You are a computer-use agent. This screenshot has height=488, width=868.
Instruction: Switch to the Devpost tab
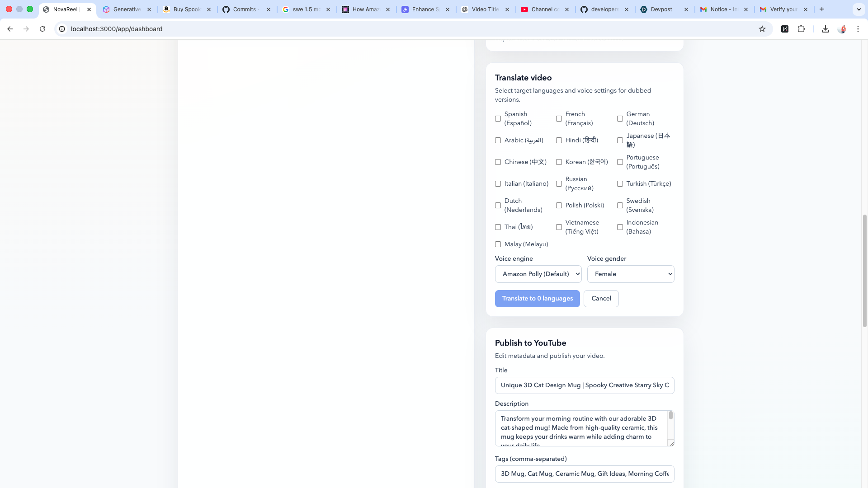point(661,9)
